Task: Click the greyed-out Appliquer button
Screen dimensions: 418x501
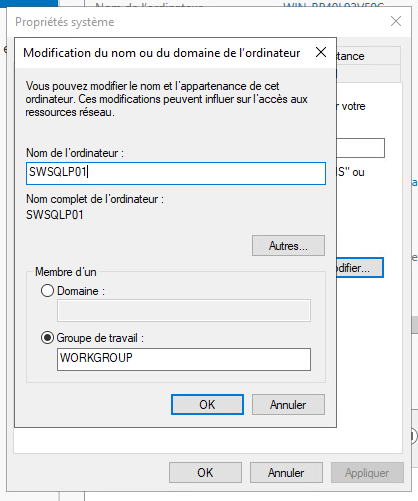Action: coord(367,472)
